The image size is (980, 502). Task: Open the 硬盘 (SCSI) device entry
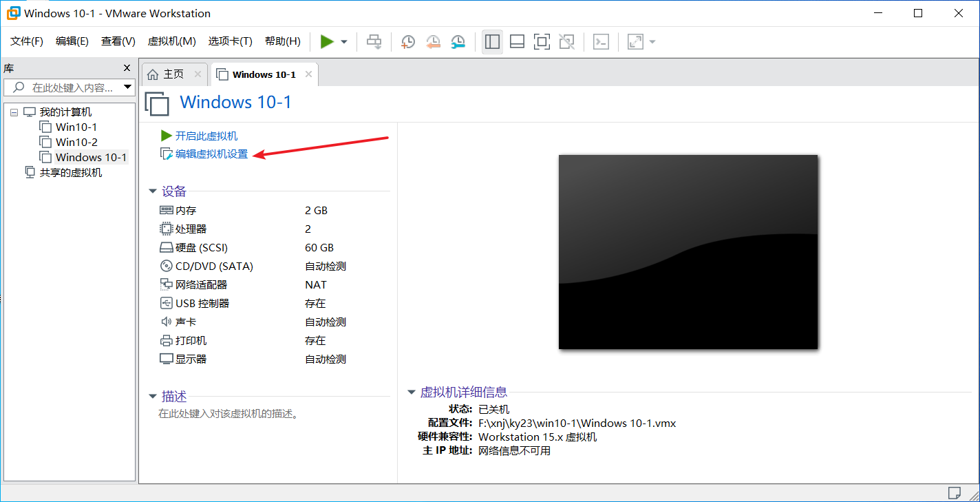pyautogui.click(x=202, y=248)
